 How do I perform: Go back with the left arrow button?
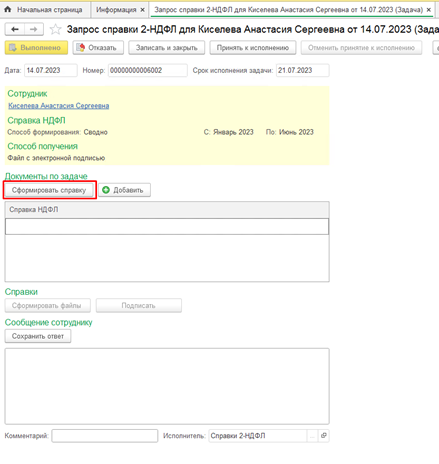click(15, 29)
